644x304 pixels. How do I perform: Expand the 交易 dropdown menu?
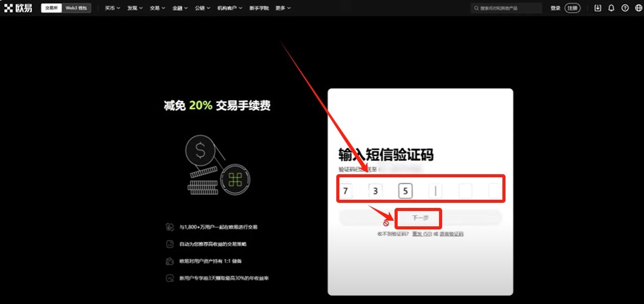(157, 8)
